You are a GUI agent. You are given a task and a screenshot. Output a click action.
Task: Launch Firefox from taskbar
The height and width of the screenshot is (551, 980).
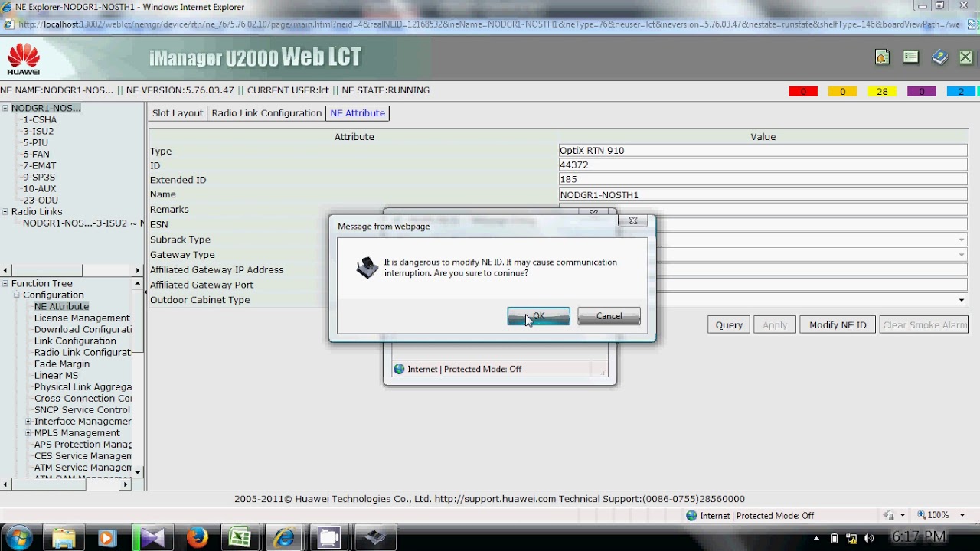pyautogui.click(x=197, y=538)
